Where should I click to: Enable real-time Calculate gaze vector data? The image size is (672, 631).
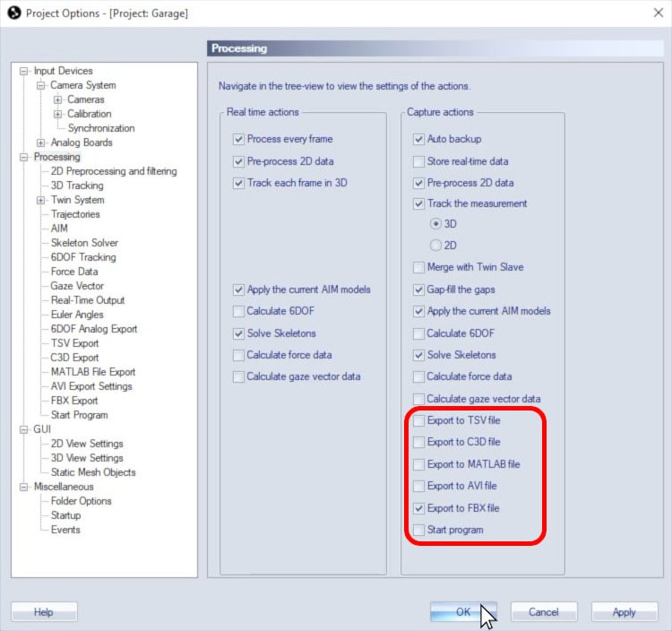click(x=238, y=376)
